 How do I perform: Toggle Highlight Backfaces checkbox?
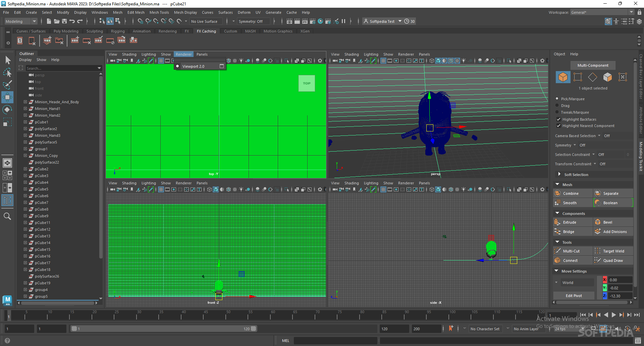pos(558,119)
